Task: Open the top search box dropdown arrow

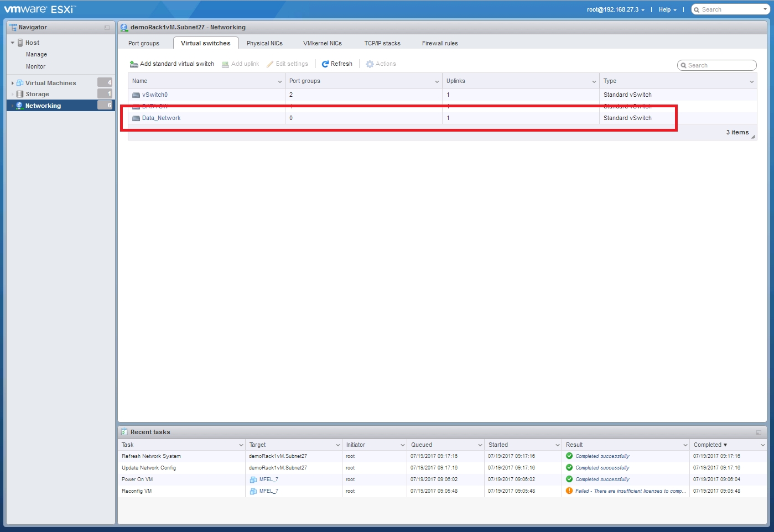Action: click(x=765, y=9)
